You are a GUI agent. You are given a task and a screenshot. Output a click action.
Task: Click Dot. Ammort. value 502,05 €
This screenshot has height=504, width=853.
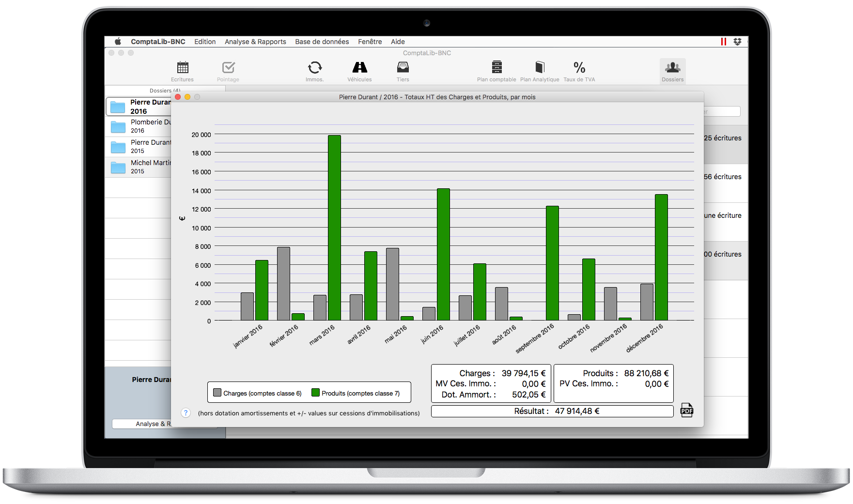pyautogui.click(x=529, y=395)
